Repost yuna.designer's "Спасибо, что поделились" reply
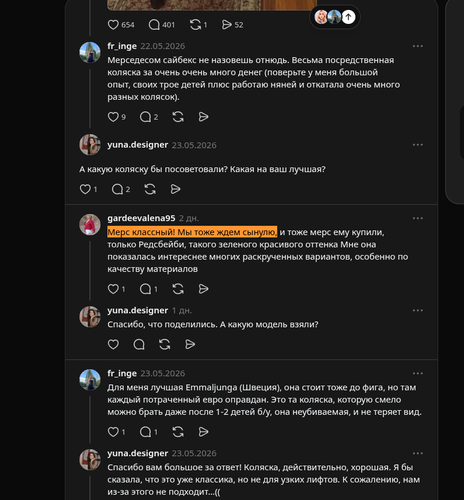464x500 pixels. [165, 344]
